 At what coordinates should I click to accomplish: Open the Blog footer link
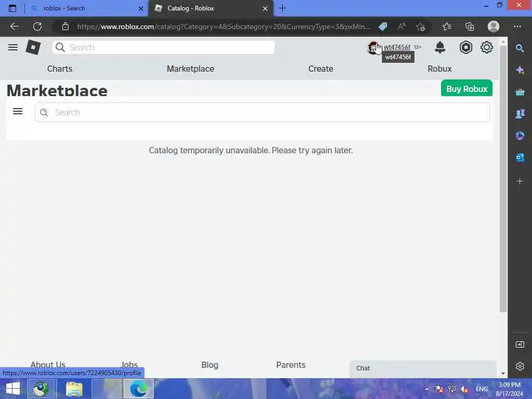[210, 365]
